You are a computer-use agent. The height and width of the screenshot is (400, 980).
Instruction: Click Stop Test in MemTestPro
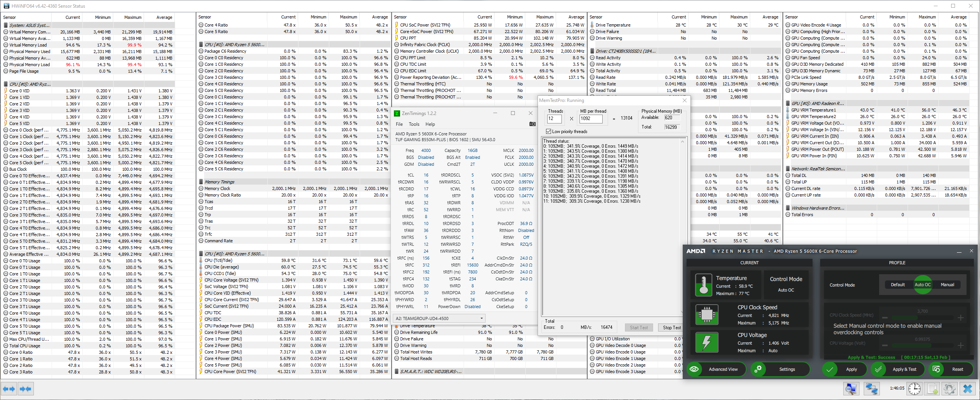[x=672, y=328]
